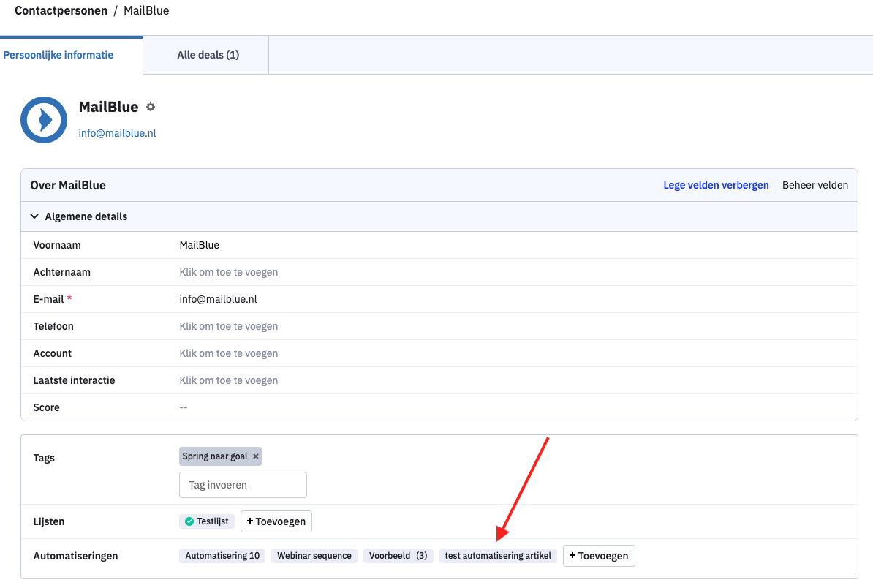Edit the E-mail value info@mailblue.nl
The width and height of the screenshot is (873, 588).
218,300
